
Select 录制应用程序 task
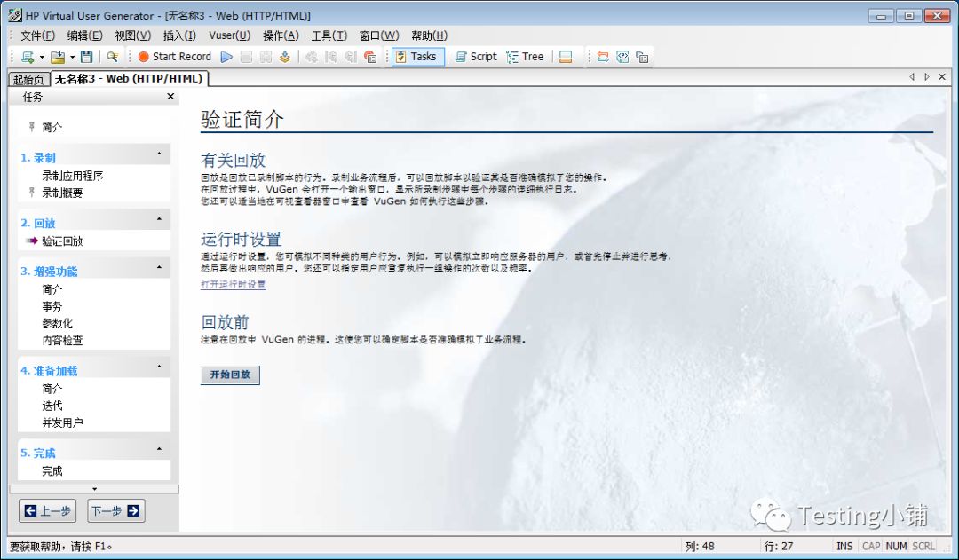click(73, 176)
